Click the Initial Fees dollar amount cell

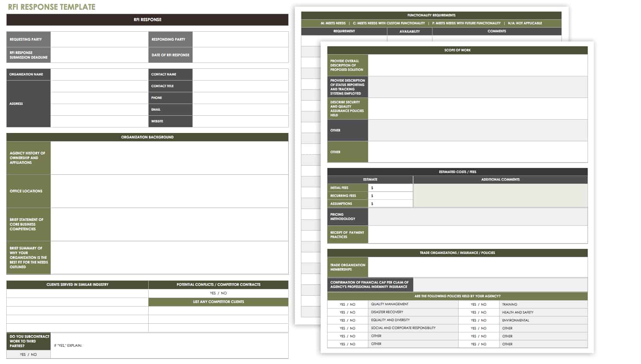click(390, 188)
